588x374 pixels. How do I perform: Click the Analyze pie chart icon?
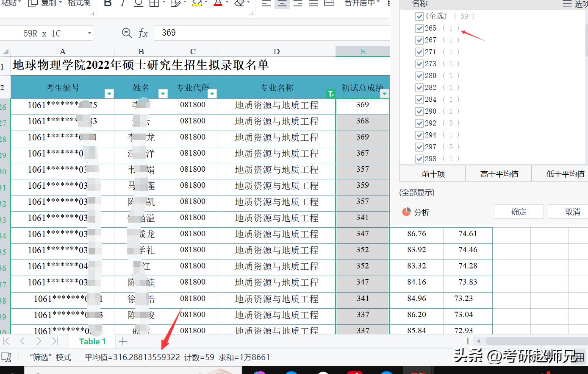click(x=408, y=212)
